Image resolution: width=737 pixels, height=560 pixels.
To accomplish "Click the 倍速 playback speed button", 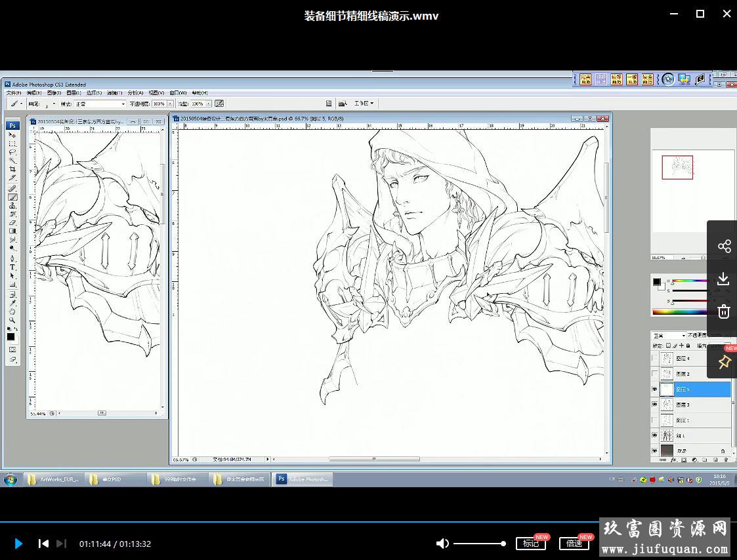I will click(574, 544).
